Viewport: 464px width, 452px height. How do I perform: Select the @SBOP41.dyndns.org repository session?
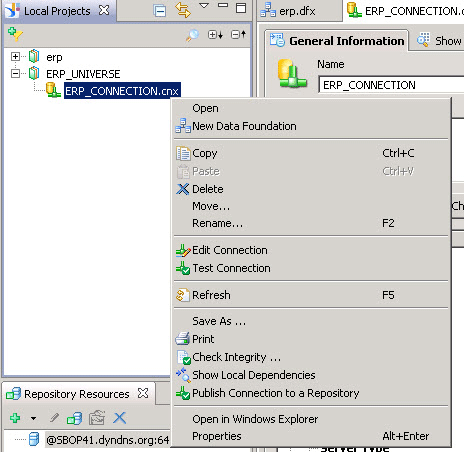[x=107, y=440]
